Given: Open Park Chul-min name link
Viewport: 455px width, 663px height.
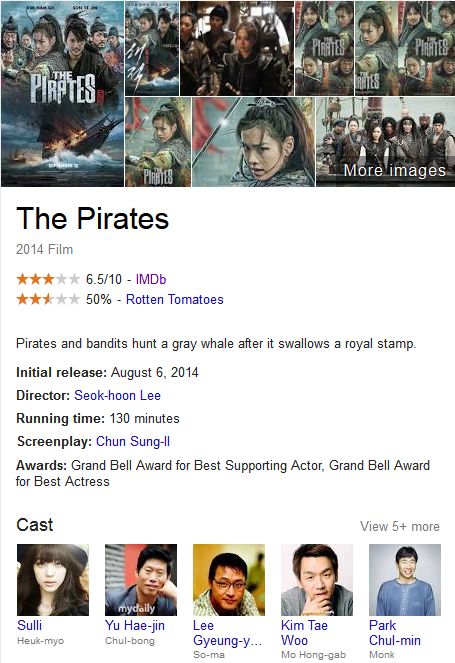Looking at the screenshot, I should [x=395, y=633].
